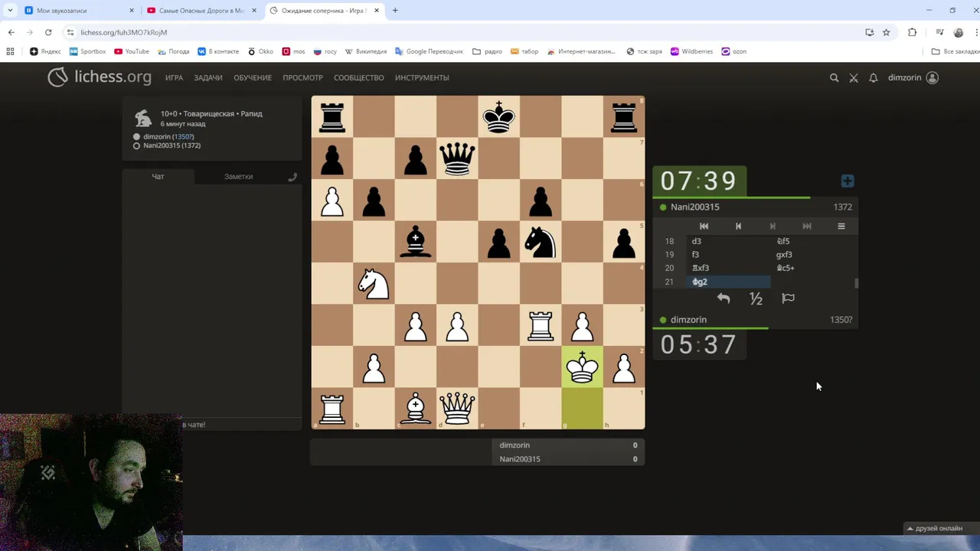The image size is (980, 551).
Task: Click white rook on f3
Action: [541, 324]
